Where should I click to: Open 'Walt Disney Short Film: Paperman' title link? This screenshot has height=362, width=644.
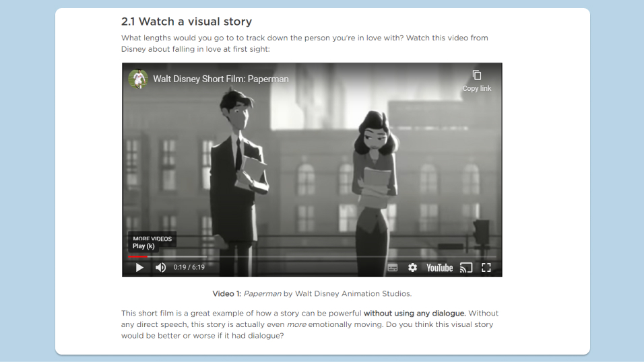[221, 79]
